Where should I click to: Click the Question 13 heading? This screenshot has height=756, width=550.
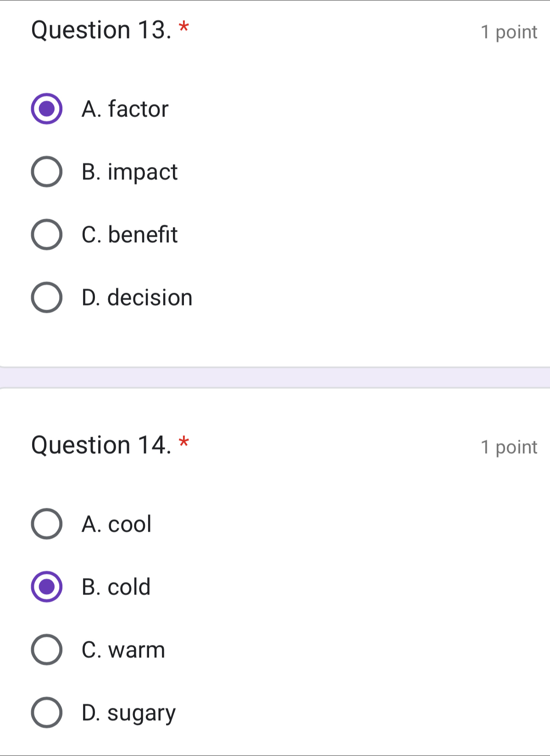click(x=100, y=30)
